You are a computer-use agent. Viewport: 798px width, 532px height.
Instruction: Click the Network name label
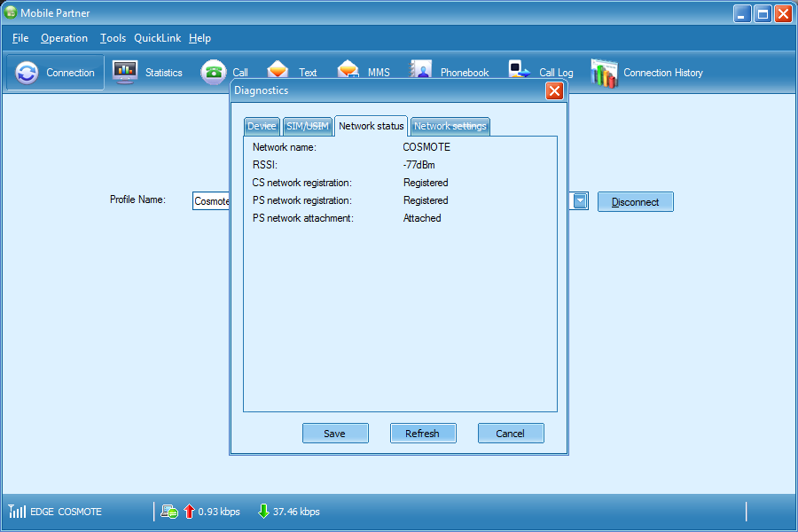tap(284, 147)
